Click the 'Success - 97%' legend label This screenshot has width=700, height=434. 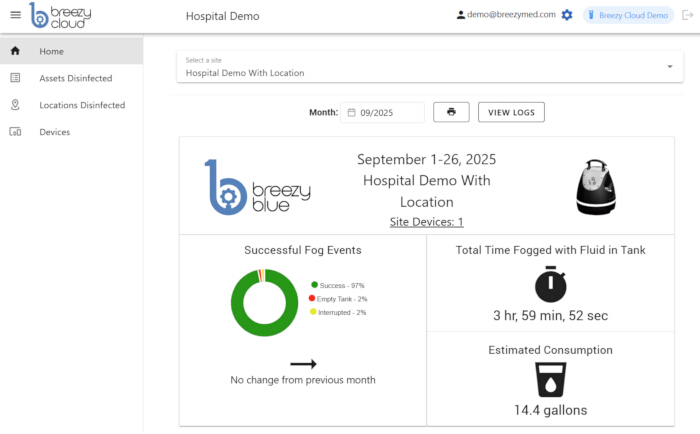click(x=342, y=285)
